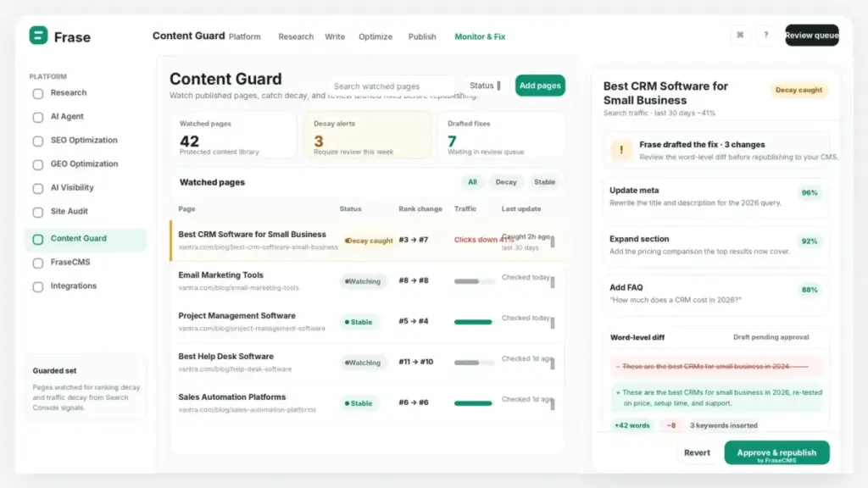Click the Research sidebar icon
This screenshot has width=868, height=488.
click(37, 93)
